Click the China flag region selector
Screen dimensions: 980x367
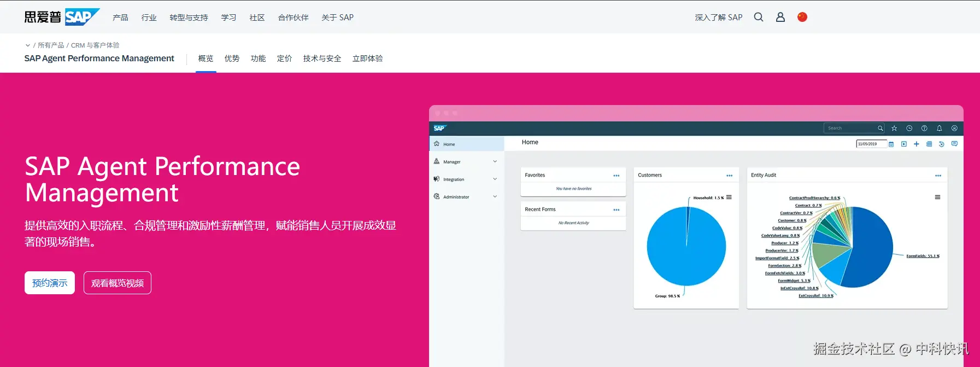[x=802, y=17]
